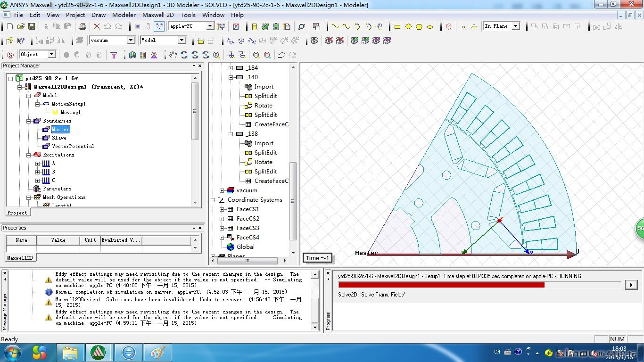
Task: Click the file explorer taskbar icon
Action: pos(70,352)
